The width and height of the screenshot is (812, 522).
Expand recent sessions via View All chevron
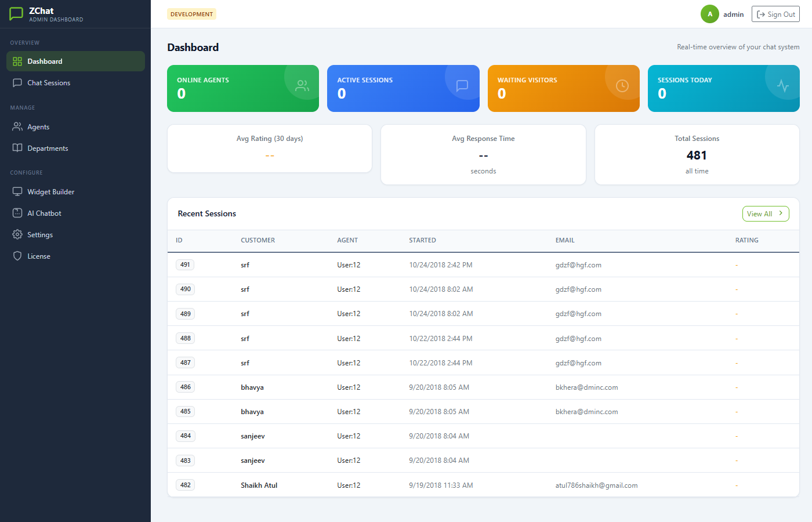tap(780, 213)
